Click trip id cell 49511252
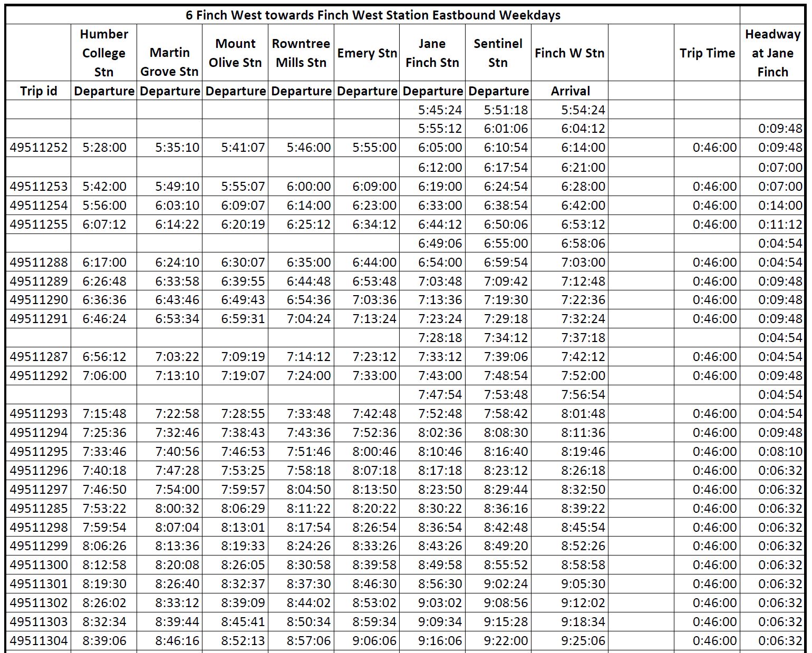Image resolution: width=812 pixels, height=653 pixels. coord(38,148)
